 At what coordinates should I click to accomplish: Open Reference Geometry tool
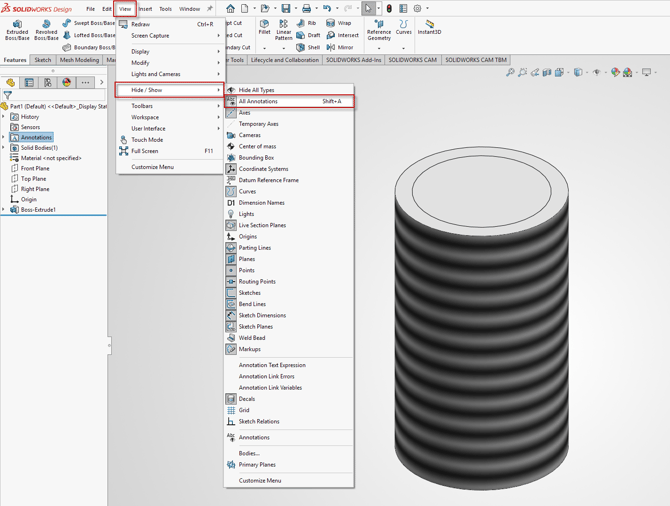(379, 30)
